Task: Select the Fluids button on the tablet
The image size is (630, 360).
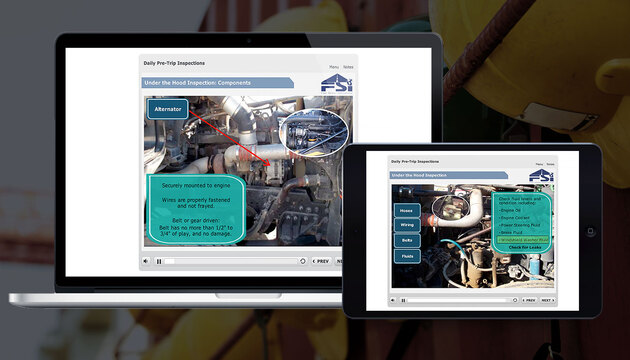Action: click(407, 256)
